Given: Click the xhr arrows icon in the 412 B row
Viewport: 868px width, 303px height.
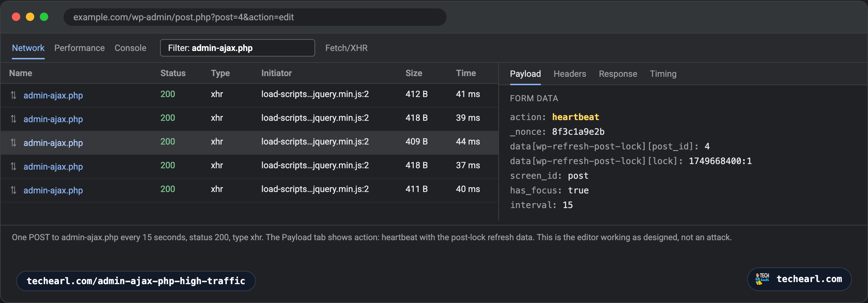Looking at the screenshot, I should [x=13, y=95].
